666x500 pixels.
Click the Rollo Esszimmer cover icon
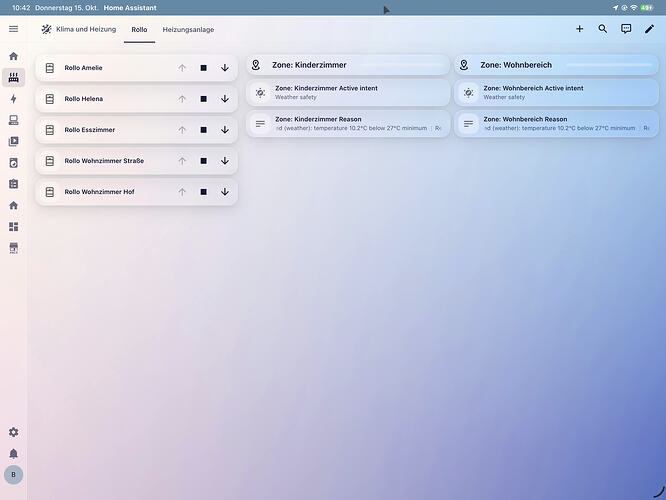50,130
